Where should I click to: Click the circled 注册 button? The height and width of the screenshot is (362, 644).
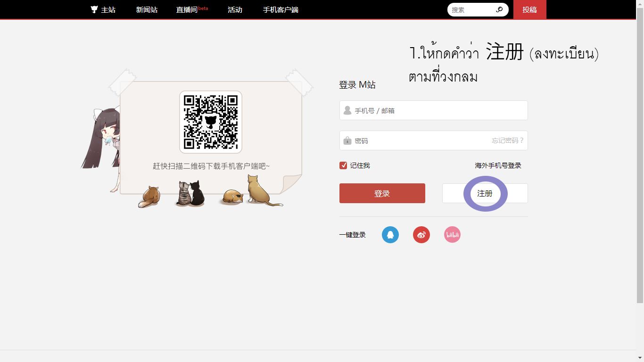[x=485, y=193]
